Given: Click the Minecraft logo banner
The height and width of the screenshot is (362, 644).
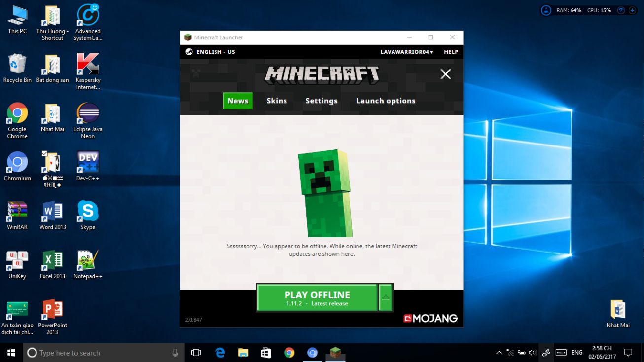Looking at the screenshot, I should 322,74.
